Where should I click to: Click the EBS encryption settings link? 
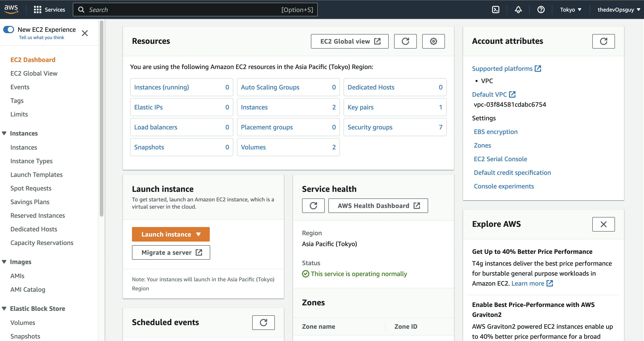tap(495, 132)
